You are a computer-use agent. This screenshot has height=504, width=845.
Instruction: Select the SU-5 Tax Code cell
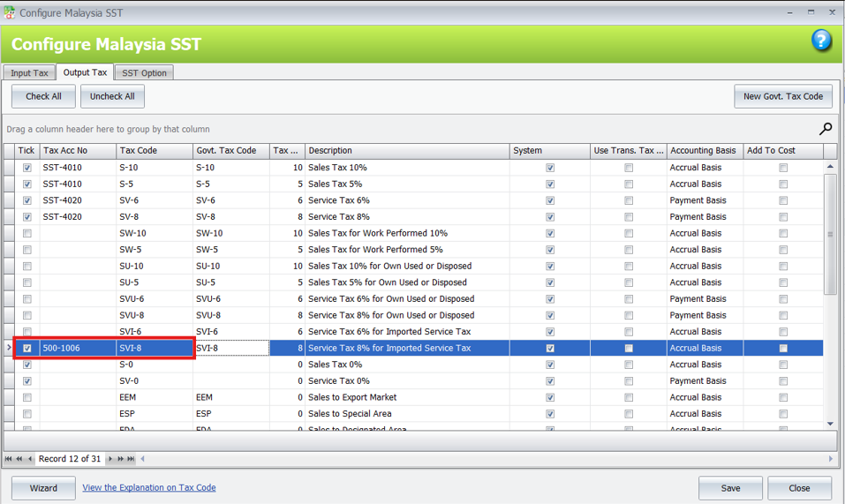155,282
